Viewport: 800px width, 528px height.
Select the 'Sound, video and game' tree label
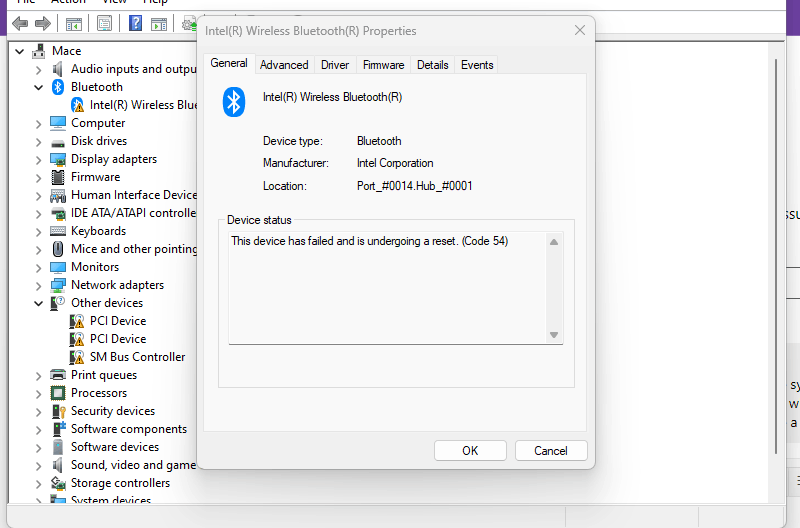133,465
